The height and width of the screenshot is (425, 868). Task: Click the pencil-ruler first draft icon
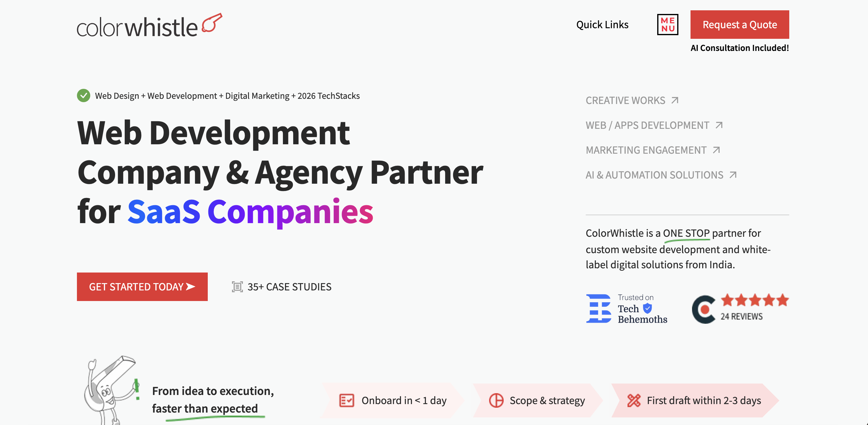(x=634, y=400)
